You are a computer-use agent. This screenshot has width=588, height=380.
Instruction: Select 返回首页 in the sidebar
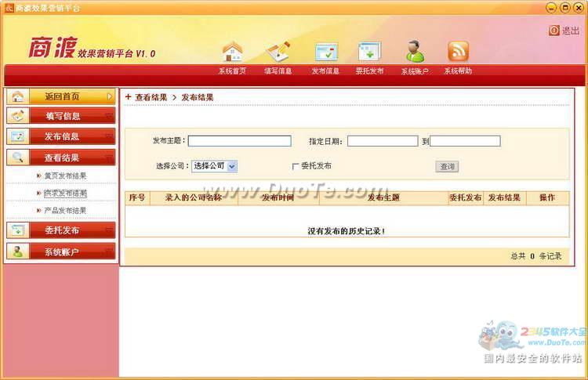click(61, 96)
